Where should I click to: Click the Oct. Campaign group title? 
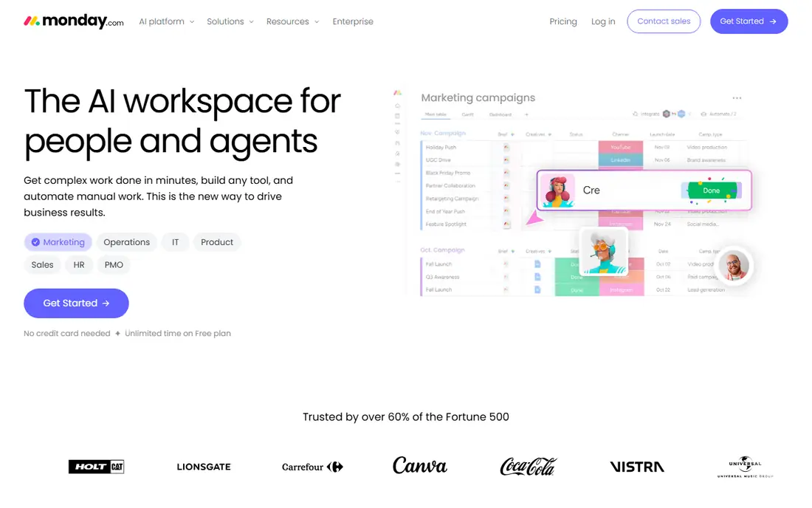click(x=442, y=250)
